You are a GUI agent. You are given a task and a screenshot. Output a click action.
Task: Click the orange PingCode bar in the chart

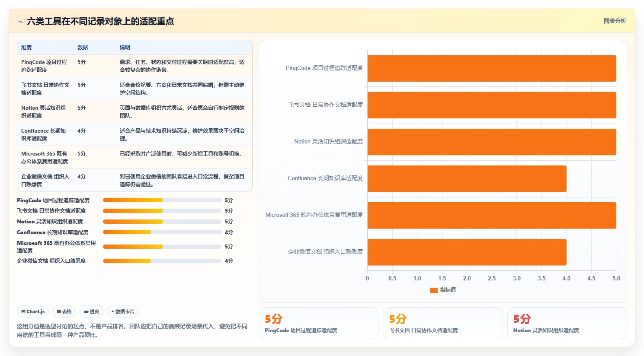tap(492, 68)
